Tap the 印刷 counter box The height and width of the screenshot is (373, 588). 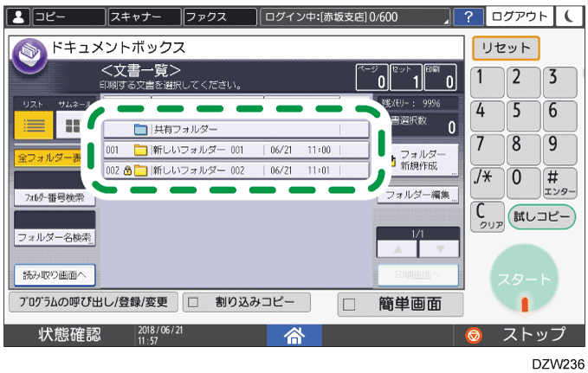[440, 78]
